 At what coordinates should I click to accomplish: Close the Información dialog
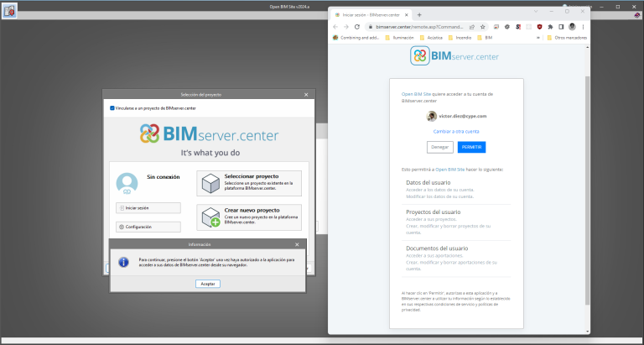(x=297, y=244)
